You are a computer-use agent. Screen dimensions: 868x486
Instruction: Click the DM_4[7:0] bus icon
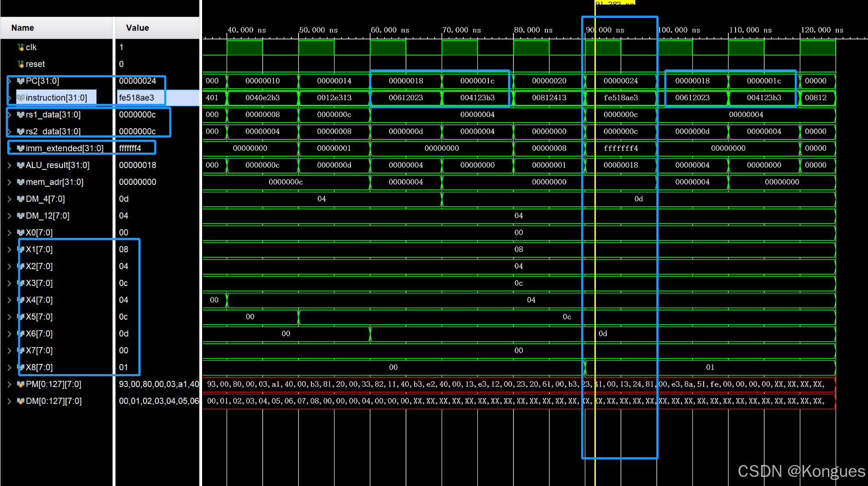(20, 199)
